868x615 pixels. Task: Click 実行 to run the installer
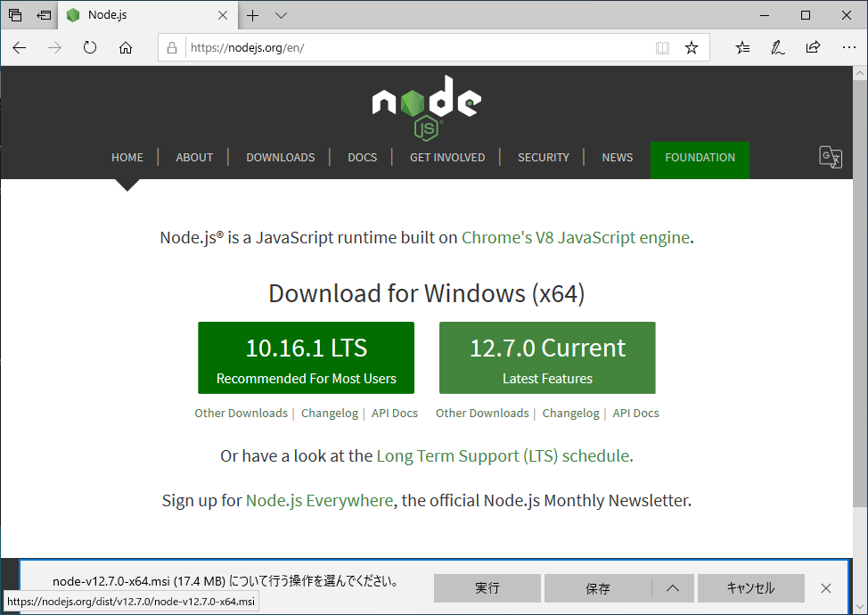[x=487, y=588]
